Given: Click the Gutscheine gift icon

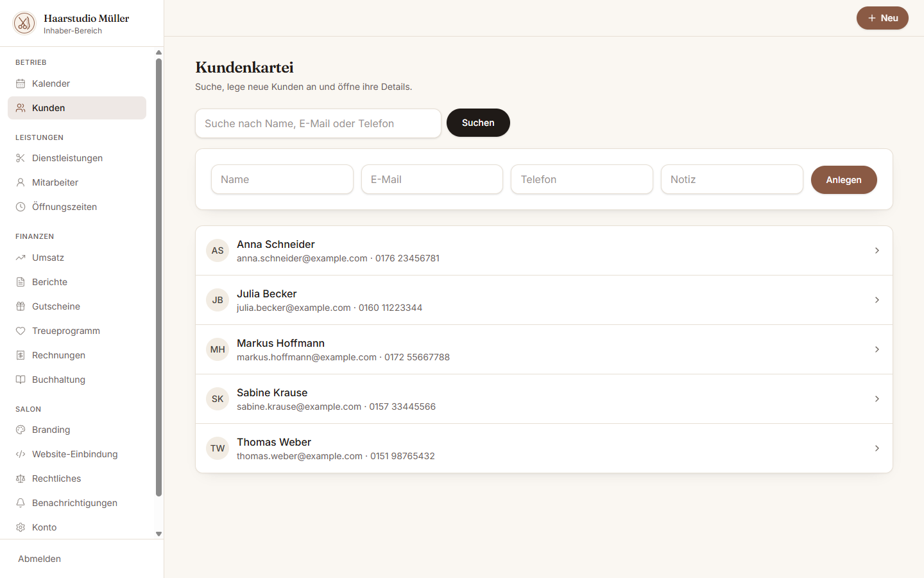Looking at the screenshot, I should pyautogui.click(x=21, y=306).
